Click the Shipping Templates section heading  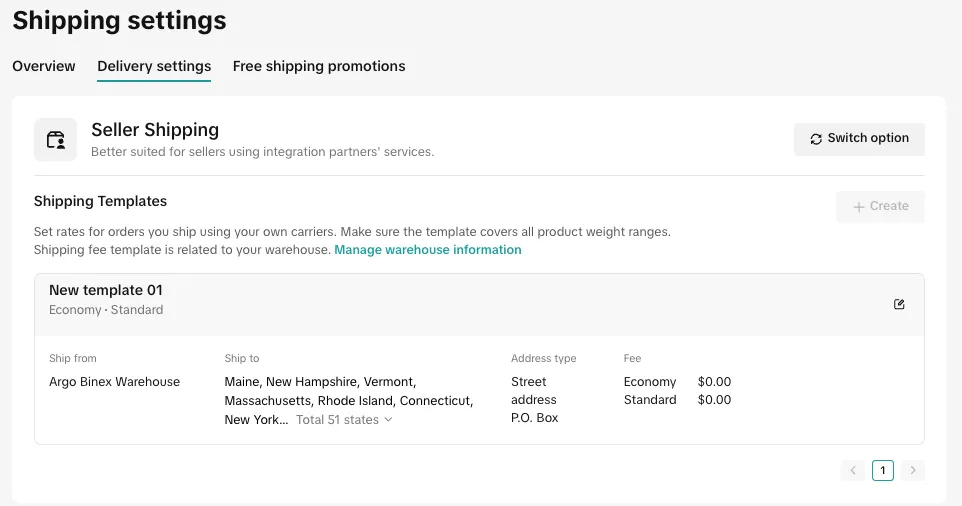coord(100,201)
